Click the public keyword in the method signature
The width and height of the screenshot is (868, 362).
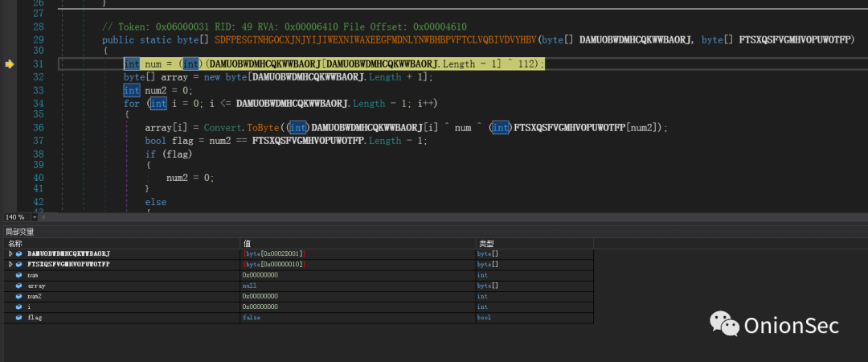(x=118, y=40)
